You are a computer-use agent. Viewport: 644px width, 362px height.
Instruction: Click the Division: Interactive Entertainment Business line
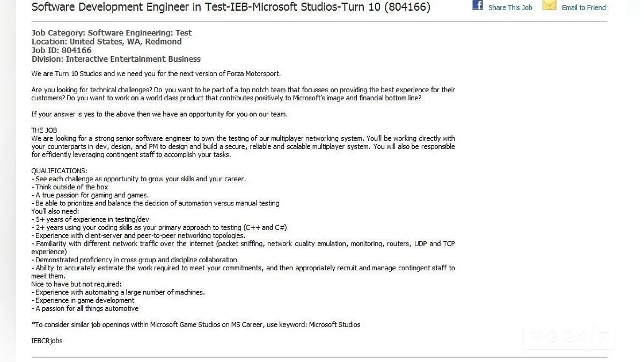[116, 59]
